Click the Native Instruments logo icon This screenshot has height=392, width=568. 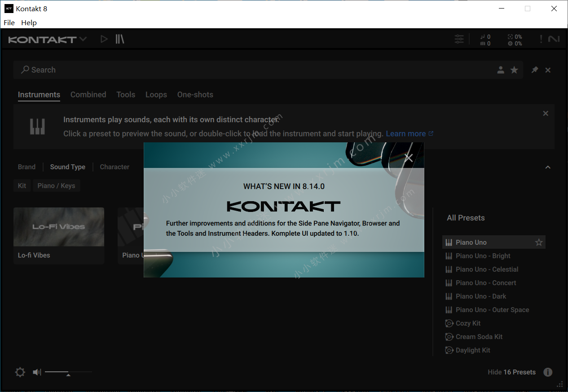[554, 39]
